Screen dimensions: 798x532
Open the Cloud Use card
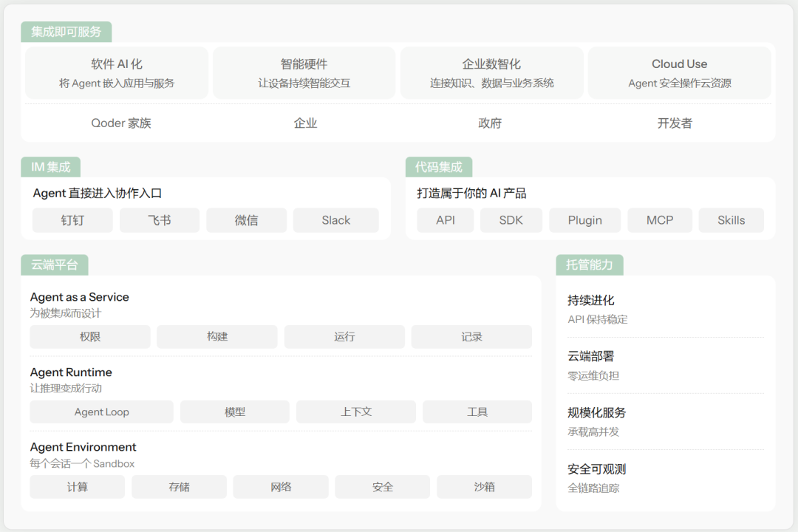[680, 73]
